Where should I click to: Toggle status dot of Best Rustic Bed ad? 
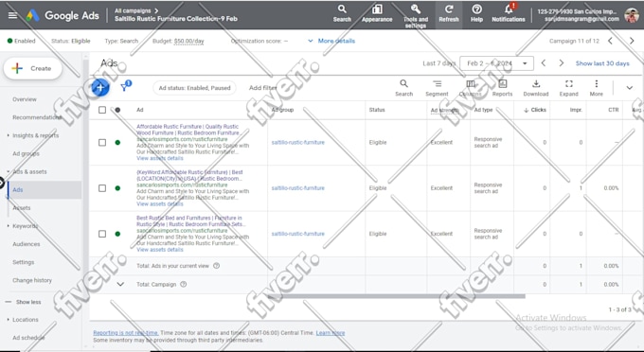pos(117,234)
